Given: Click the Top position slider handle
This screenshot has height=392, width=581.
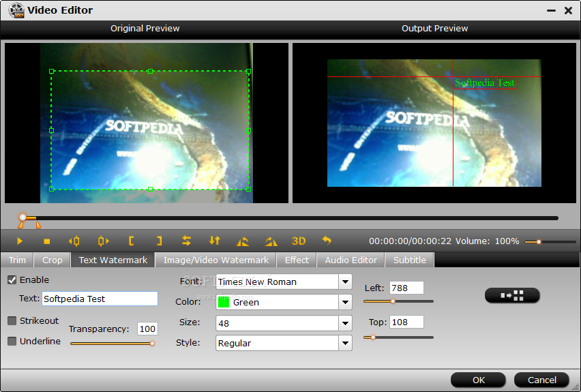Looking at the screenshot, I should click(x=373, y=337).
